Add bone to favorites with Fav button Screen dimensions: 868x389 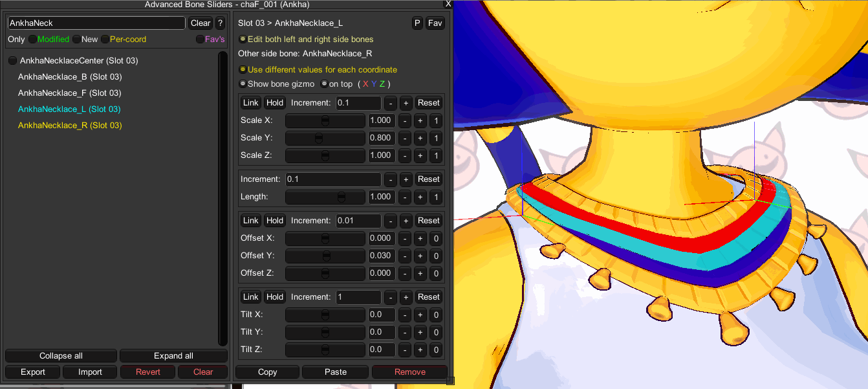coord(435,23)
